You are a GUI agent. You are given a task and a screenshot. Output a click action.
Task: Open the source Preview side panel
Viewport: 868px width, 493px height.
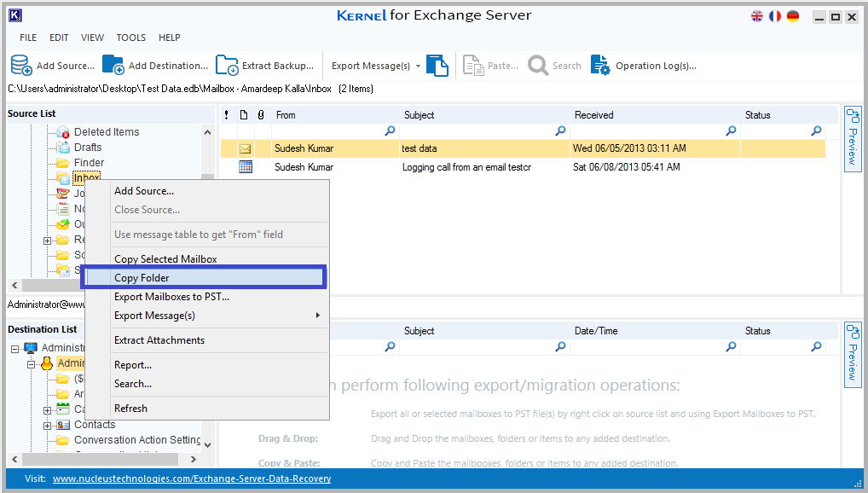[853, 138]
